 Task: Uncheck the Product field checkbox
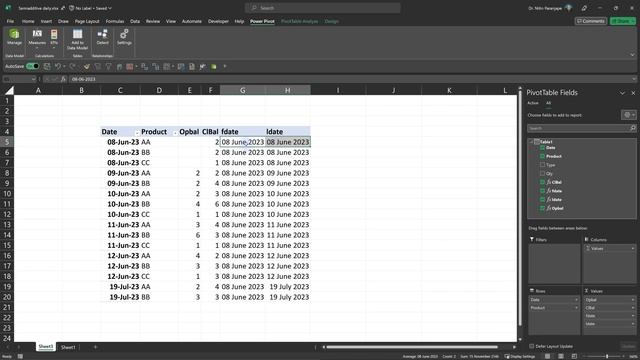542,156
